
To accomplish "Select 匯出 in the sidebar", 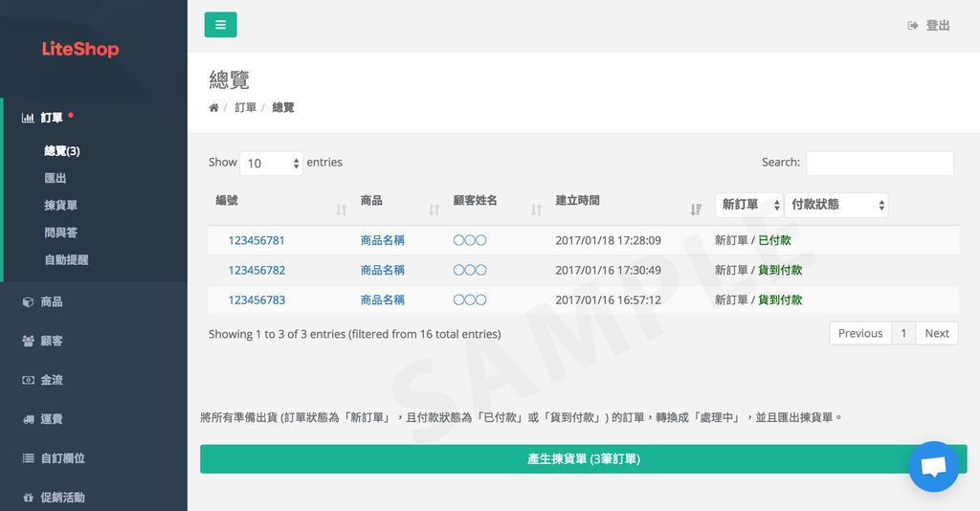I will click(x=55, y=178).
